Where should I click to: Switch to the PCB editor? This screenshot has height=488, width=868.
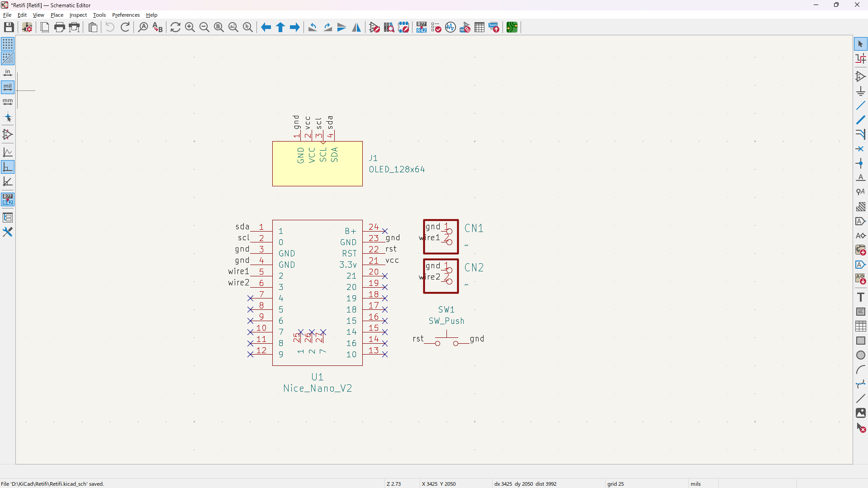[x=512, y=28]
